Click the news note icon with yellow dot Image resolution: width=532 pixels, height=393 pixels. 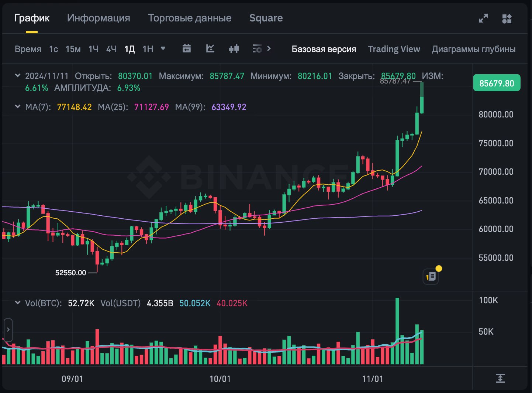(431, 276)
